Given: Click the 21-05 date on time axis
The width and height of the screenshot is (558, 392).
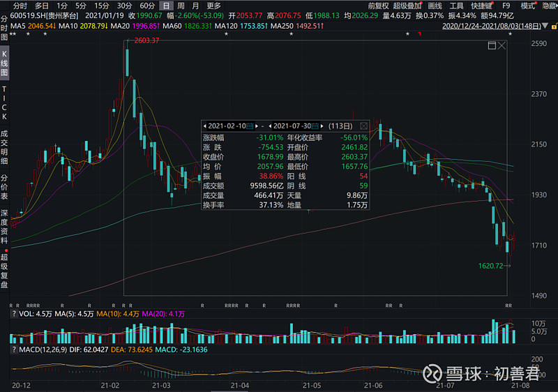Looking at the screenshot, I should pyautogui.click(x=312, y=386).
